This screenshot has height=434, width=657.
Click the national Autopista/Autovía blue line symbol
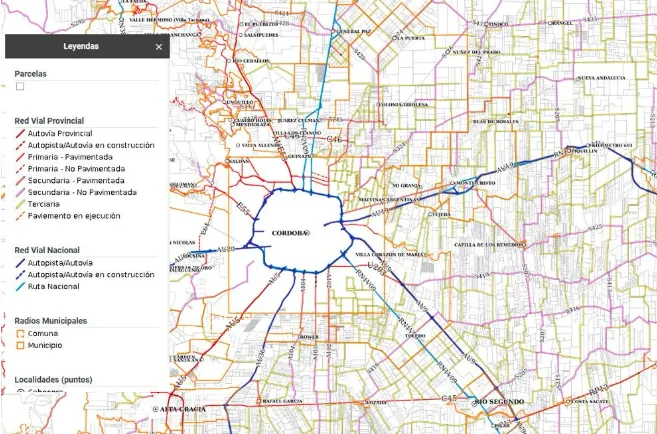tap(20, 262)
